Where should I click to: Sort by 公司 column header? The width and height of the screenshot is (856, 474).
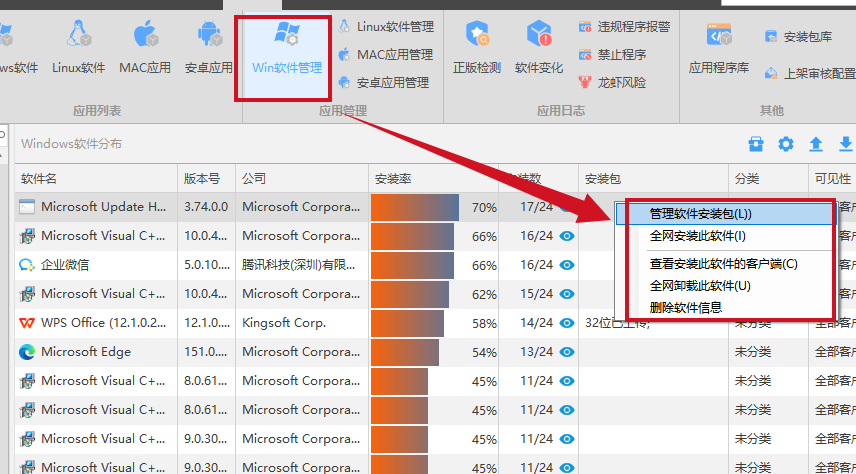pyautogui.click(x=302, y=179)
